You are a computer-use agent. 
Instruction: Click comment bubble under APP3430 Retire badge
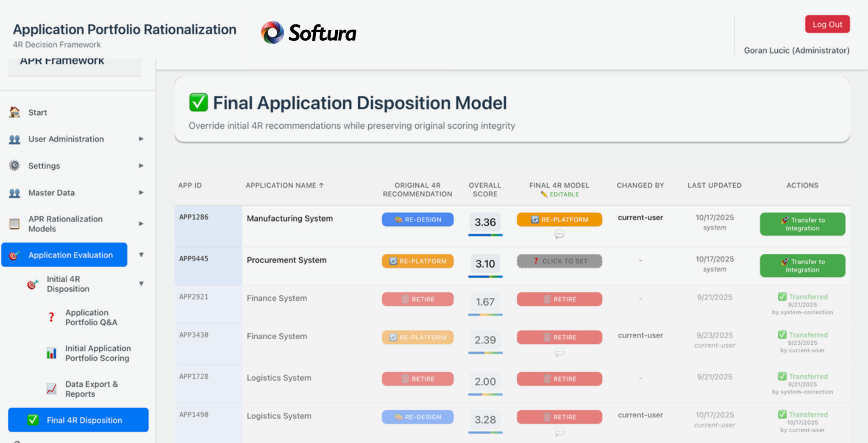point(559,352)
